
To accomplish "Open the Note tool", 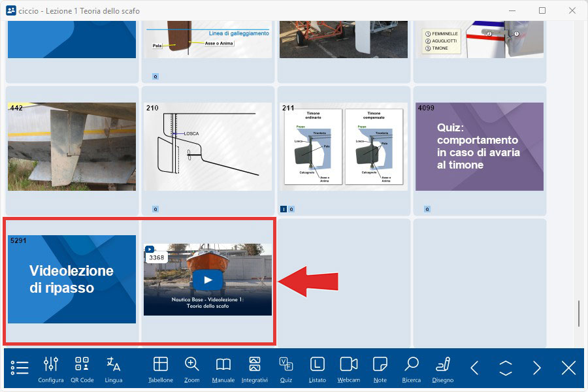I will (380, 368).
